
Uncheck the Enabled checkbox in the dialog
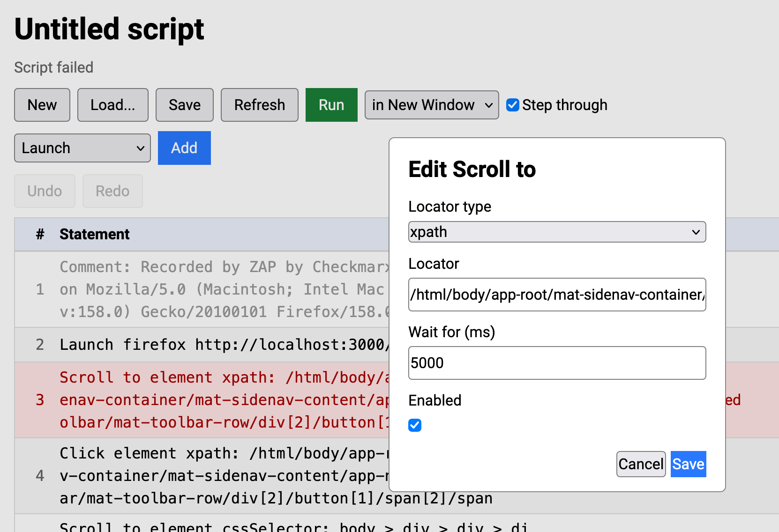[415, 425]
